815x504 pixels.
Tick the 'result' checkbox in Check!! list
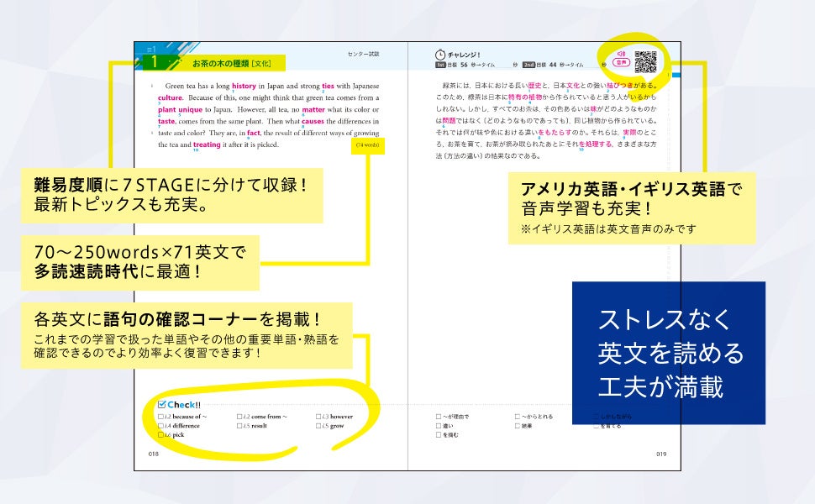[239, 426]
